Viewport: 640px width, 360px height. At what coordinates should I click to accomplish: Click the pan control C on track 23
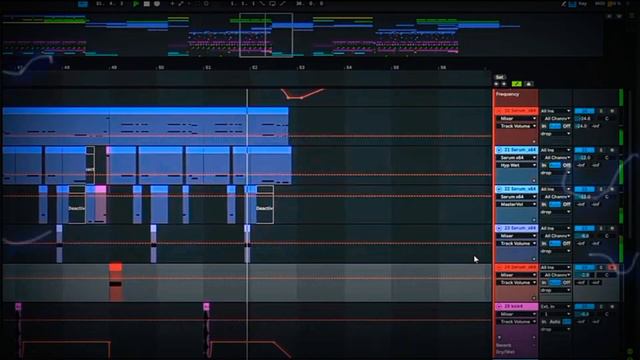pos(607,236)
